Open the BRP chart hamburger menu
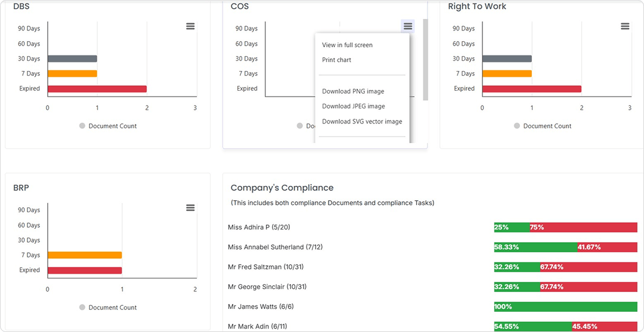The width and height of the screenshot is (644, 332). pyautogui.click(x=190, y=207)
